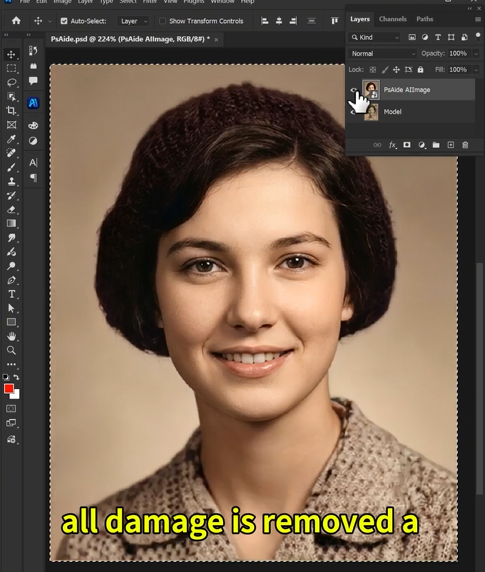Switch to the Channels tab
485x572 pixels.
pos(393,19)
